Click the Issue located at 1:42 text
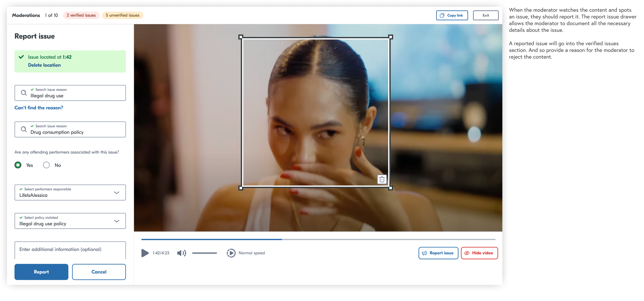Screen dimensions: 644x301 49,57
